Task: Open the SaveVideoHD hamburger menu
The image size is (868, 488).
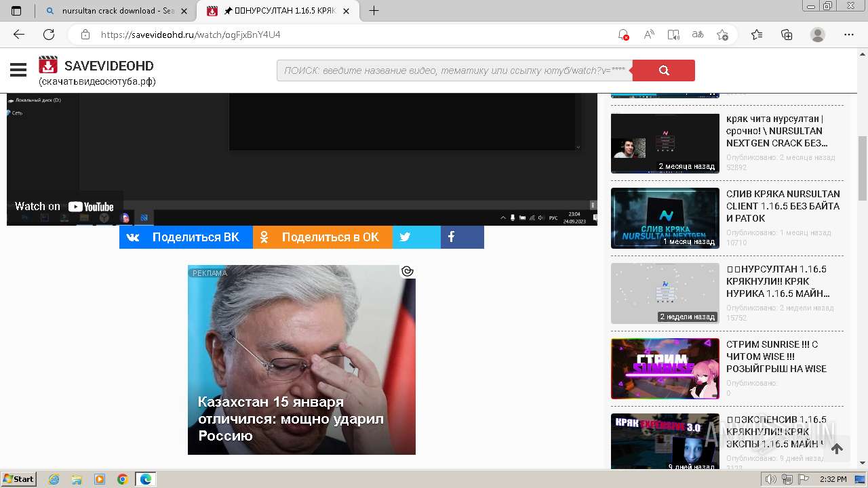Action: coord(18,70)
